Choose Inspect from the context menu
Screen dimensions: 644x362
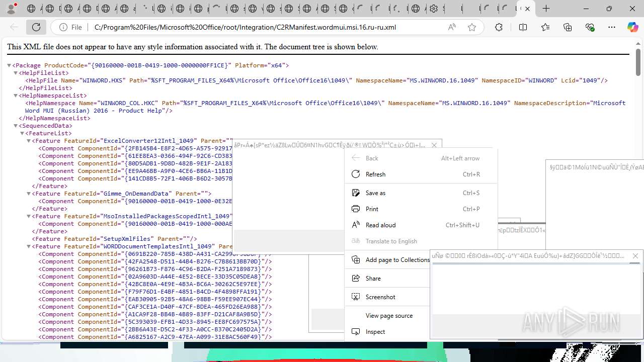coord(388,331)
